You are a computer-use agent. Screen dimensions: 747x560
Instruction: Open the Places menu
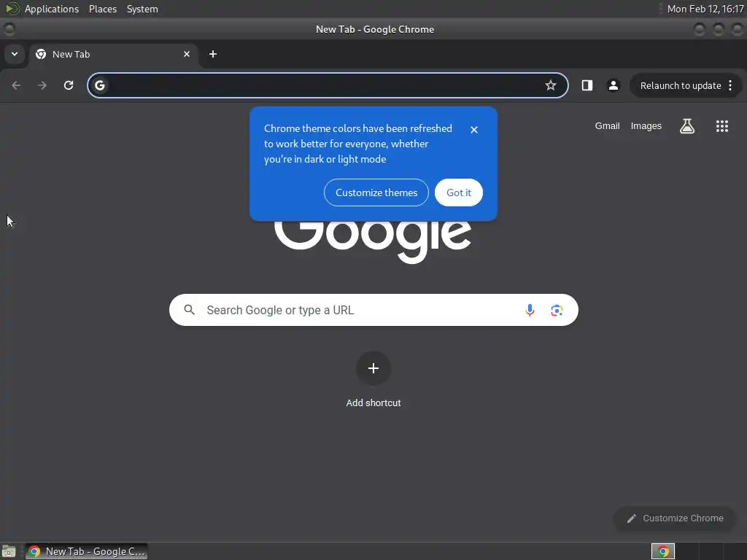[102, 9]
